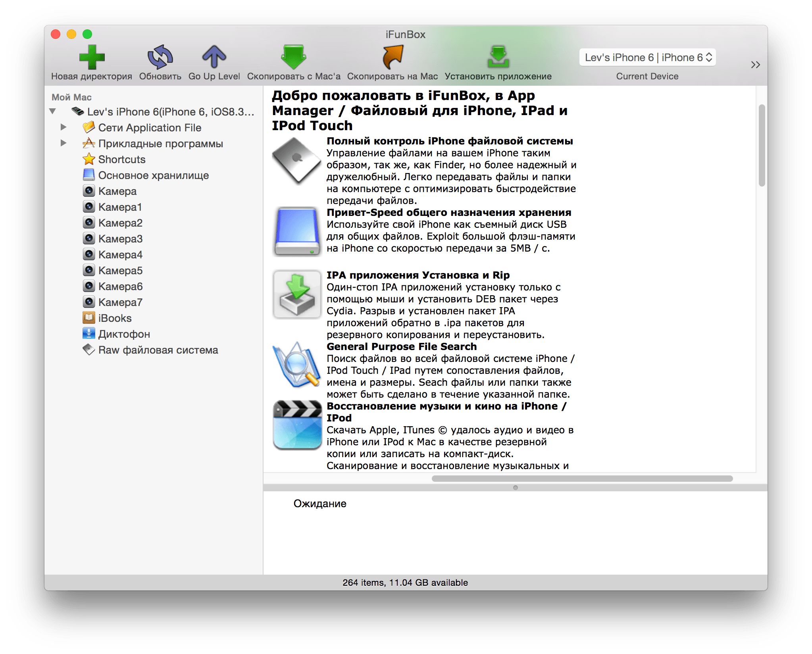Click the Полный контроль iPhone heading
Screen dimensions: 812x654
pyautogui.click(x=450, y=141)
